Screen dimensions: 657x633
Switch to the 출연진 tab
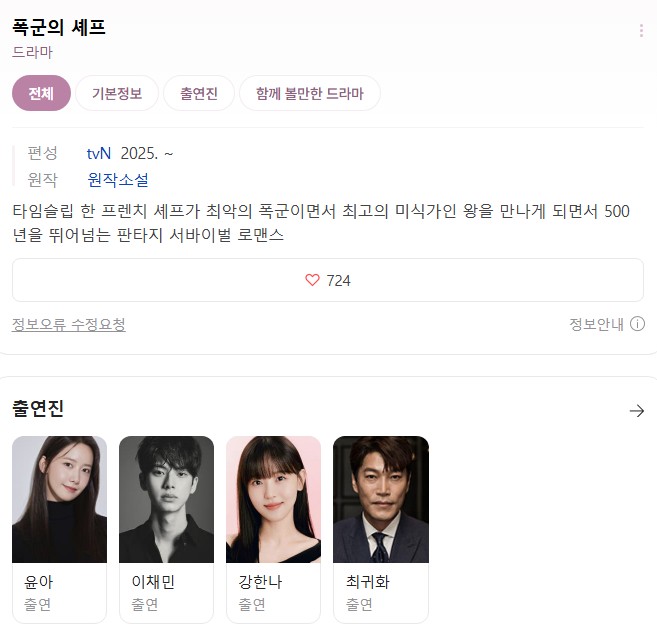pyautogui.click(x=199, y=93)
